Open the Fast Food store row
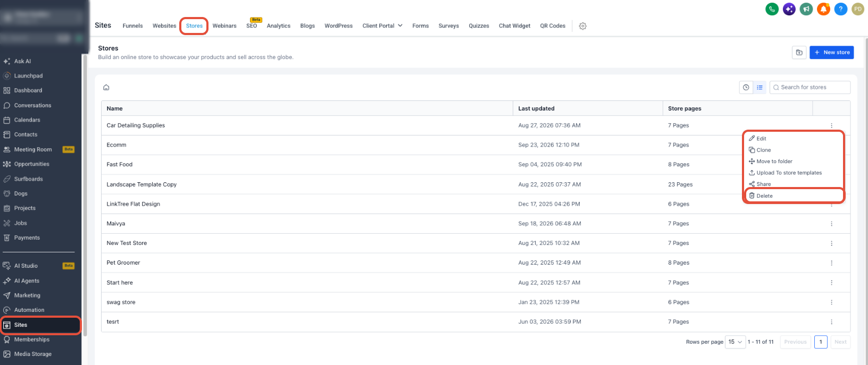 point(475,165)
